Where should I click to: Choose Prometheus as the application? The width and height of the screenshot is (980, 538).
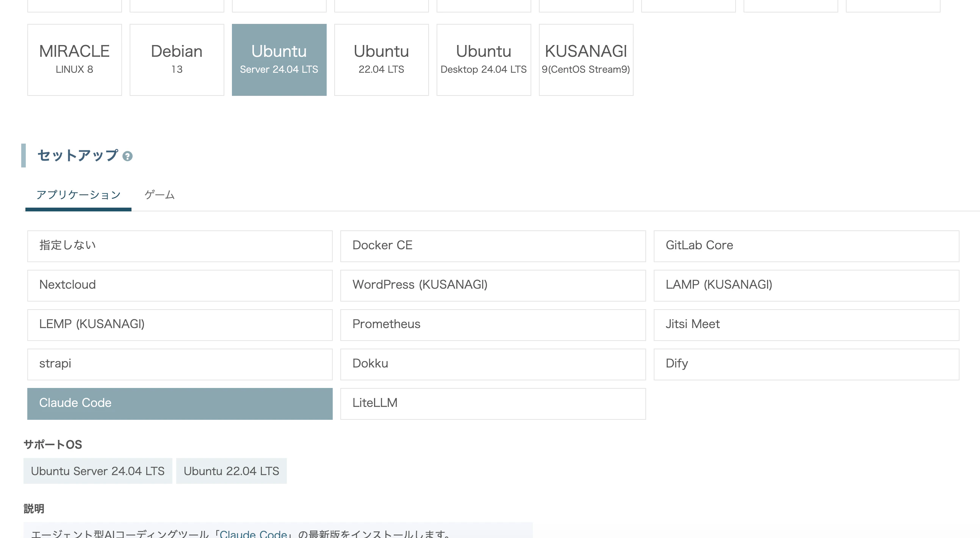coord(493,325)
